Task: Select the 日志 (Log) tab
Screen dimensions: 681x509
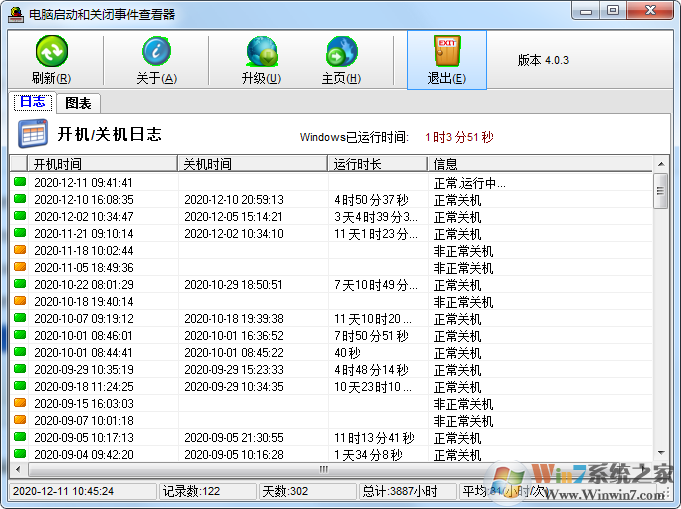Action: coord(32,103)
